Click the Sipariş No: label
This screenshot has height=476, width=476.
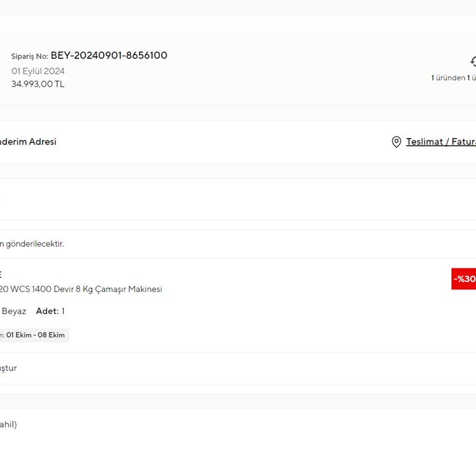pyautogui.click(x=30, y=56)
